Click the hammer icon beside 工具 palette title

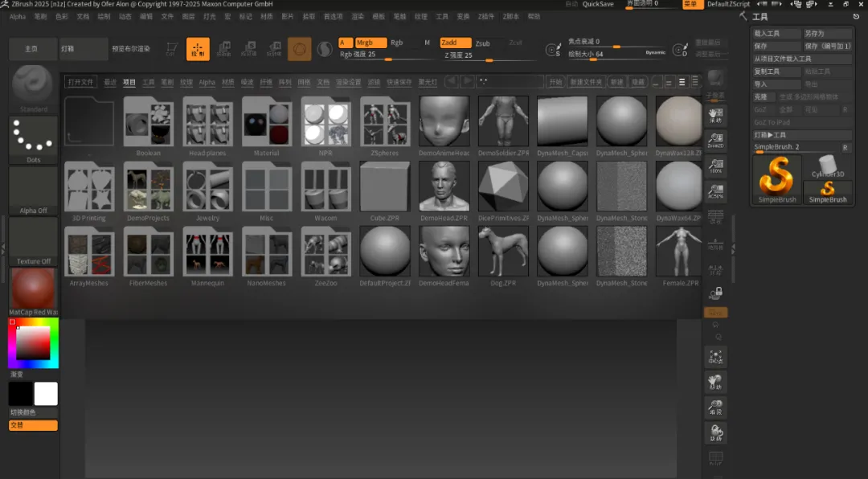743,16
